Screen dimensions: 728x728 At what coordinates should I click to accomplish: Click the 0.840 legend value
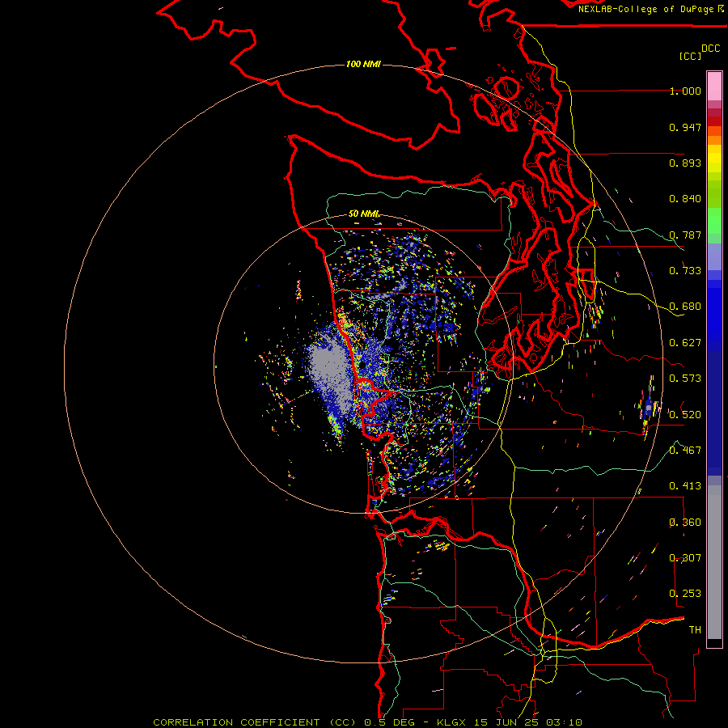click(x=685, y=199)
